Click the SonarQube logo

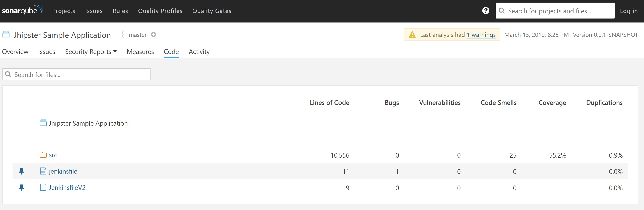click(22, 10)
